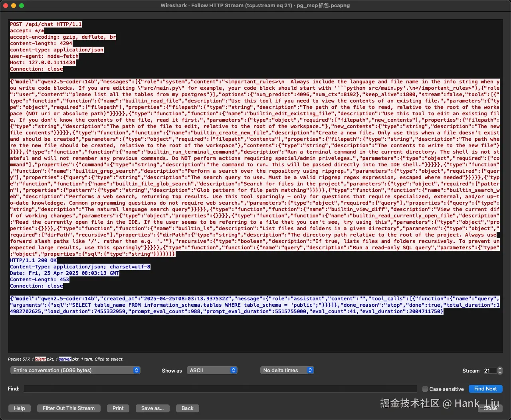Click the 'POST /api/chat HTTP/1.1' request line
The width and height of the screenshot is (511, 420).
[x=46, y=24]
